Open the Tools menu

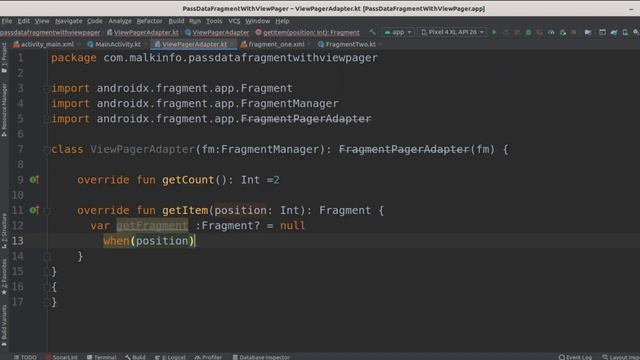point(213,21)
